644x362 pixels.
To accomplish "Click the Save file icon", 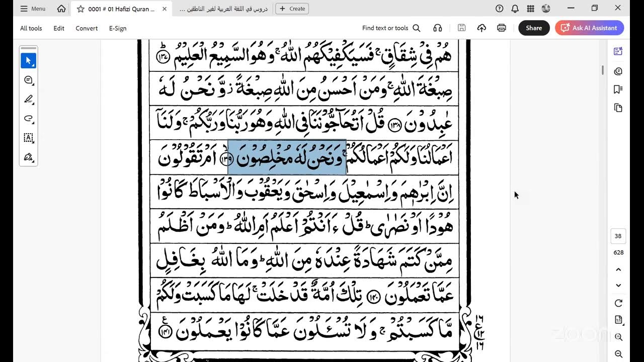I will coord(462,28).
